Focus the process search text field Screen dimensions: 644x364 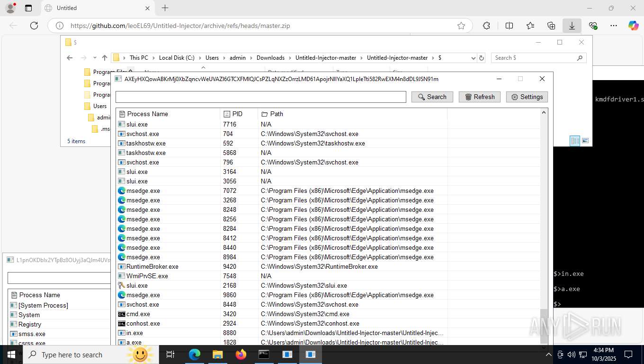pos(261,97)
